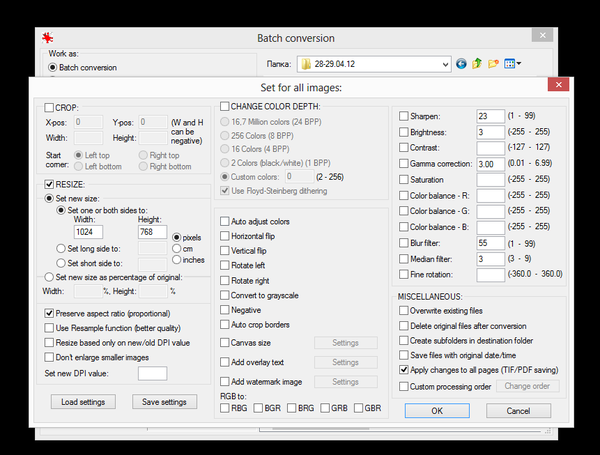This screenshot has height=455, width=600.
Task: Uncheck Apply changes to all pages
Action: 404,370
